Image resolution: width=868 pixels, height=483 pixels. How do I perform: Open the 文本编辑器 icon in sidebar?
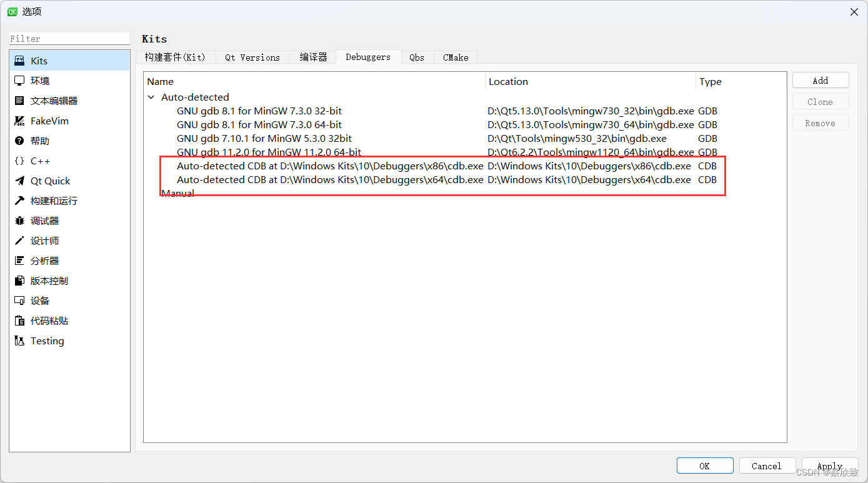point(19,101)
